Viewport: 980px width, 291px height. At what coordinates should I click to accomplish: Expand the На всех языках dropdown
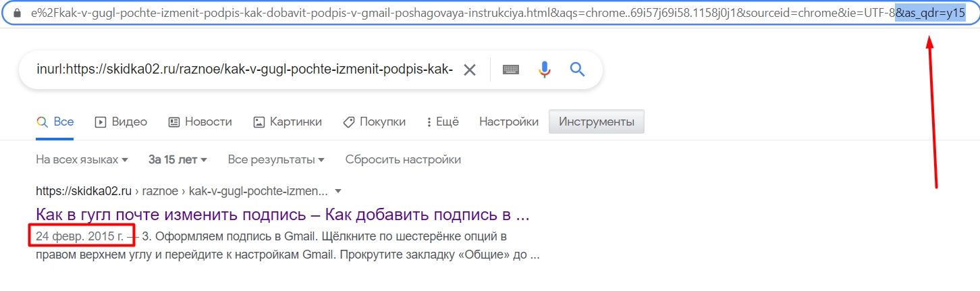(x=82, y=160)
